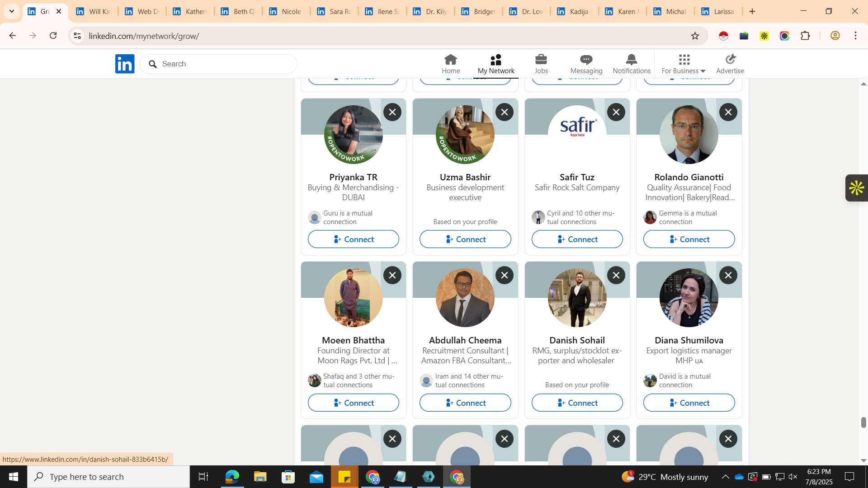Dismiss the Rolando Gianotti suggestion card

[728, 112]
